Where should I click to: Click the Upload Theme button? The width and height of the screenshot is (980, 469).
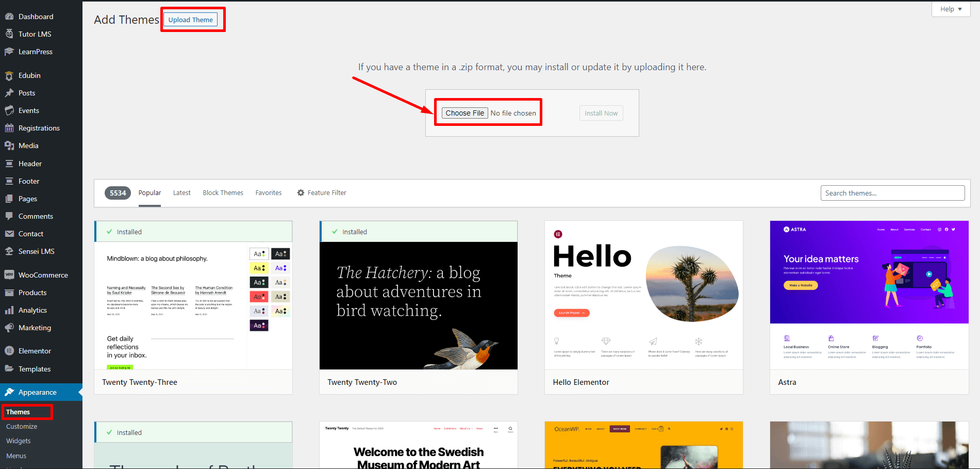[190, 20]
